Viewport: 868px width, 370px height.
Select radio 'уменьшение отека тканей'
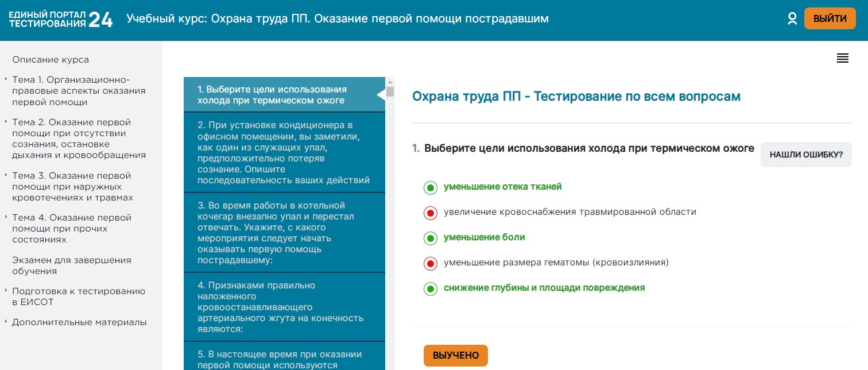click(431, 188)
